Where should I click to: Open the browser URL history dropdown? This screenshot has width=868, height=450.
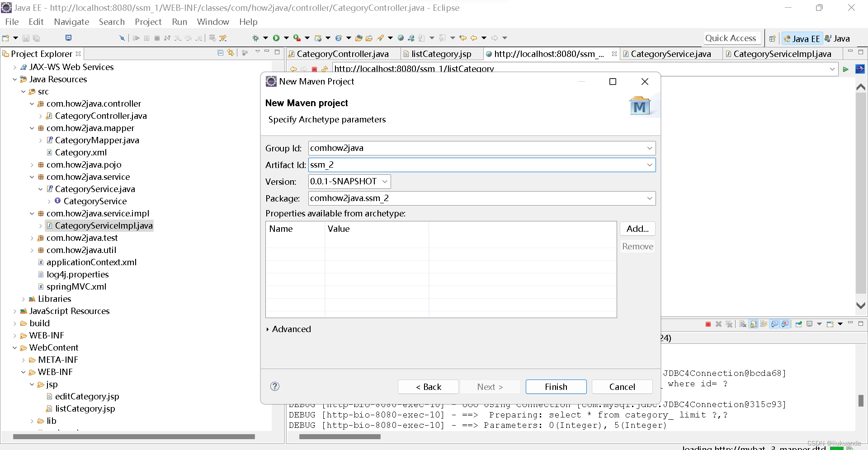832,69
